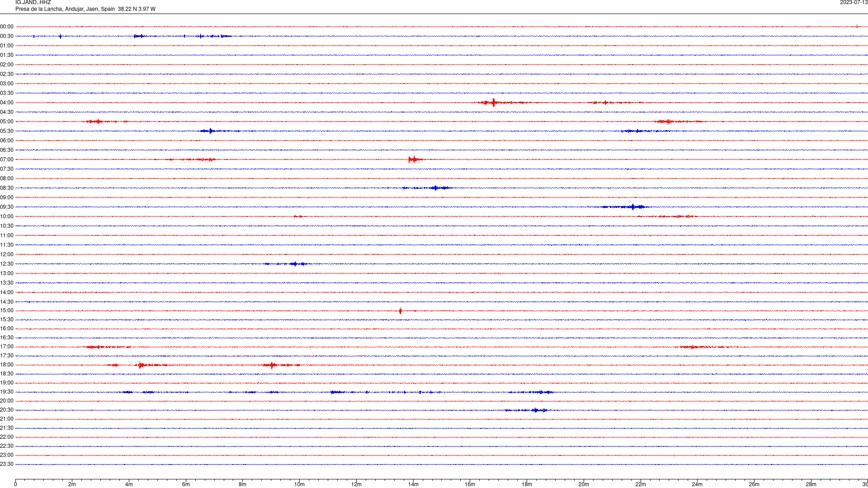
Task: Click the 22:00 trace label
Action: point(7,437)
